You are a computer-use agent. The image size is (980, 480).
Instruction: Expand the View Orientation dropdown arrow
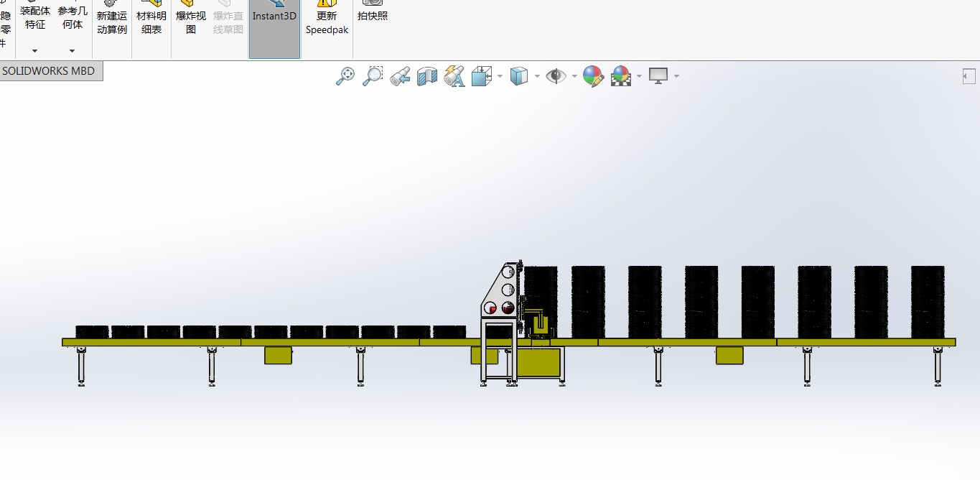[500, 76]
